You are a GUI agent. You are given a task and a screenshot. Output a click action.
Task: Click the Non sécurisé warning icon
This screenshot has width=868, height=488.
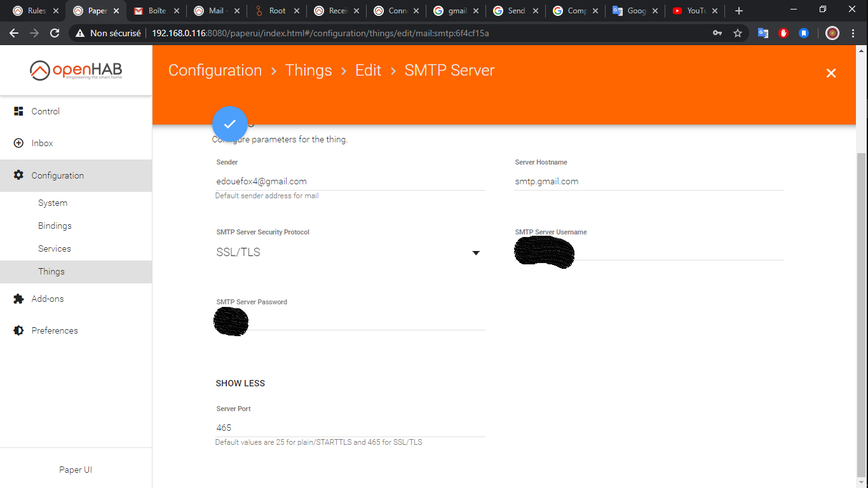(x=80, y=33)
